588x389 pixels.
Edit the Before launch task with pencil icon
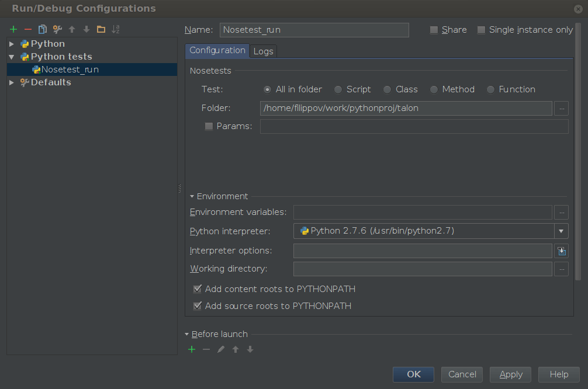(220, 349)
